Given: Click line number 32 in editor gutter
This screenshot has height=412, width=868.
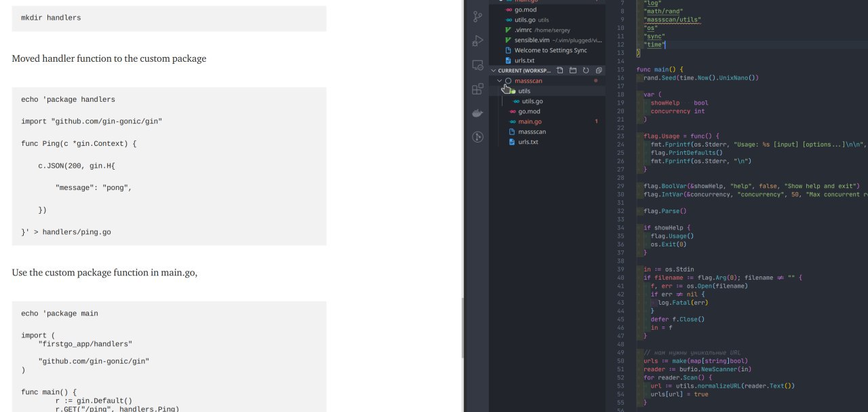Looking at the screenshot, I should tap(620, 211).
